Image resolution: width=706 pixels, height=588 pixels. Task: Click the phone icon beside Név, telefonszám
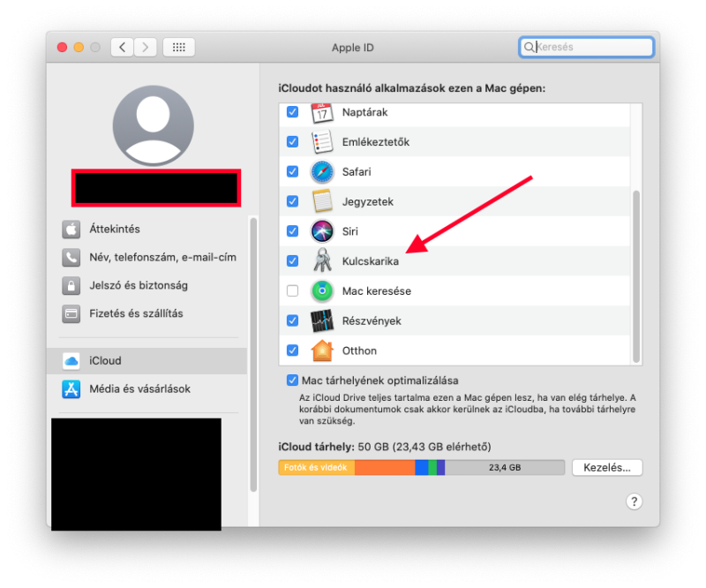coord(71,257)
